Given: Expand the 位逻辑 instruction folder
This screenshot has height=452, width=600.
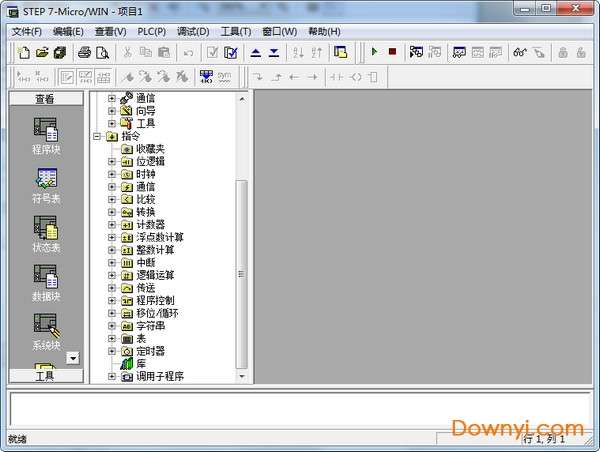Looking at the screenshot, I should click(112, 162).
